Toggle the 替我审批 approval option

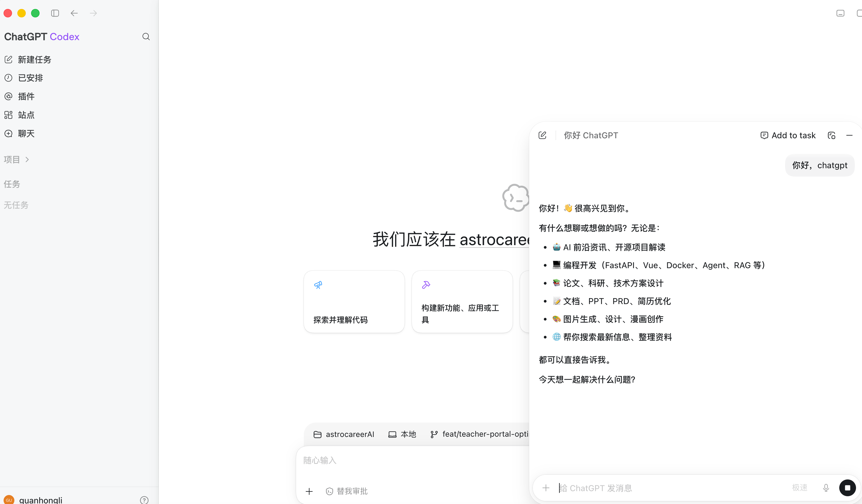coord(347,491)
